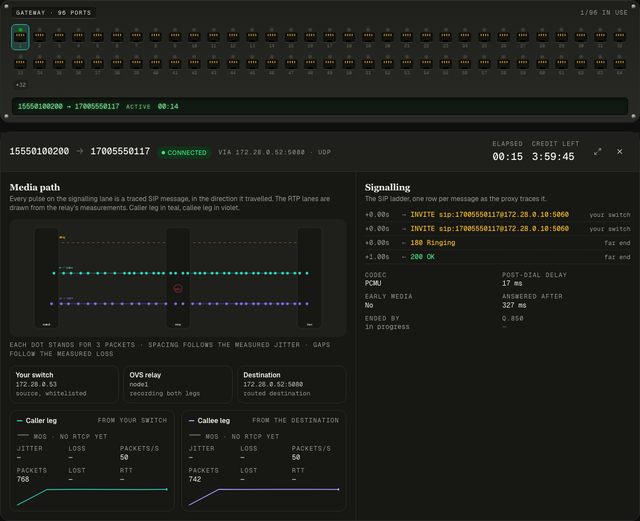The width and height of the screenshot is (640, 521).
Task: Select gateway port 40
Action: (x=156, y=65)
